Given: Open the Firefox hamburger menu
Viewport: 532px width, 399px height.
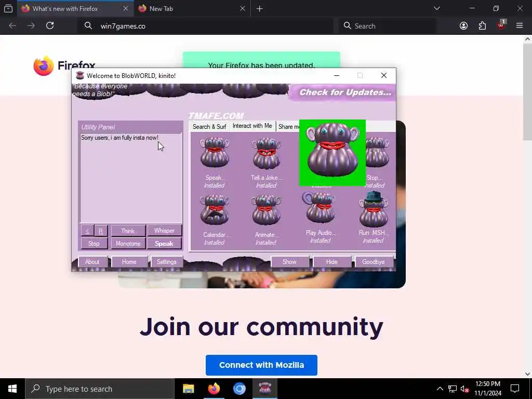Looking at the screenshot, I should (520, 26).
